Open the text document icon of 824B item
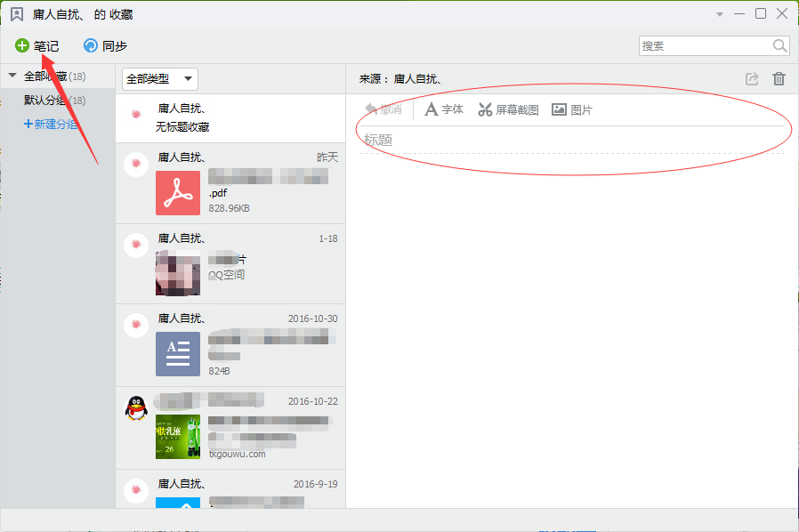The height and width of the screenshot is (532, 799). point(178,354)
